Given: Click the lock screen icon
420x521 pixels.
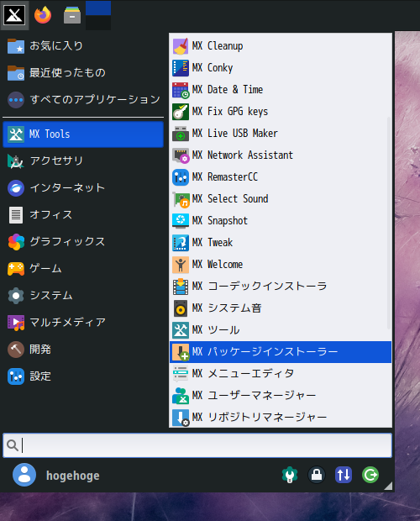Looking at the screenshot, I should pyautogui.click(x=317, y=475).
